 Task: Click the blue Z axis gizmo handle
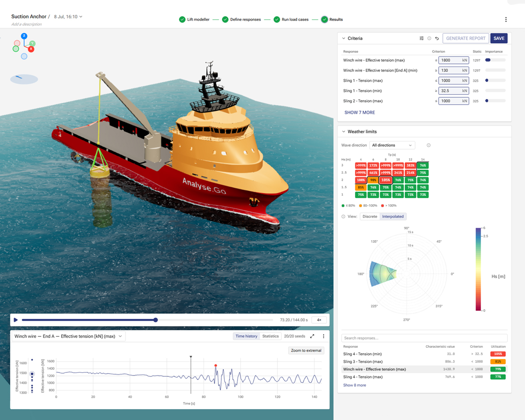[x=24, y=36]
